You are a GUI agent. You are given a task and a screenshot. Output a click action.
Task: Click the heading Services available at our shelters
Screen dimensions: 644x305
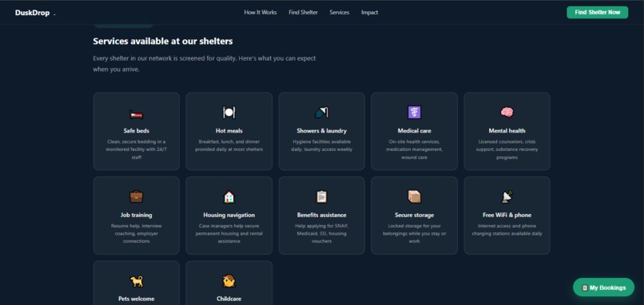[163, 41]
